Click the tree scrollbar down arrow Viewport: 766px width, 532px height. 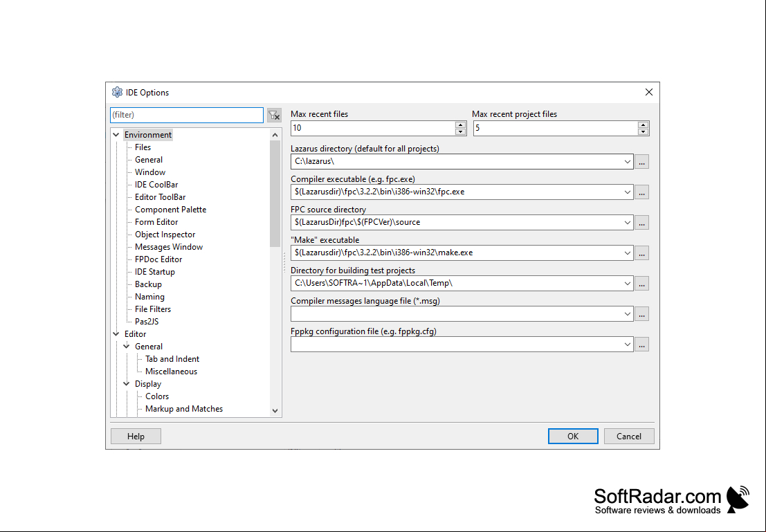275,411
